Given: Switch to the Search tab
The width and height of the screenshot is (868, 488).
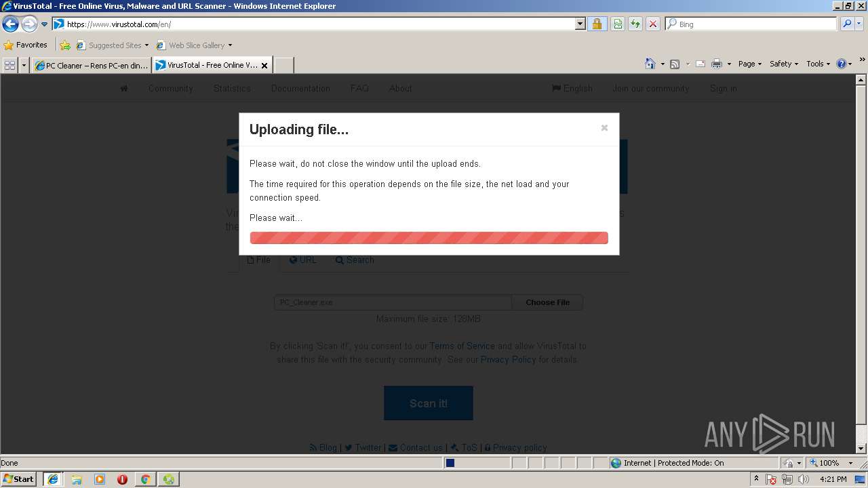Looking at the screenshot, I should (355, 260).
